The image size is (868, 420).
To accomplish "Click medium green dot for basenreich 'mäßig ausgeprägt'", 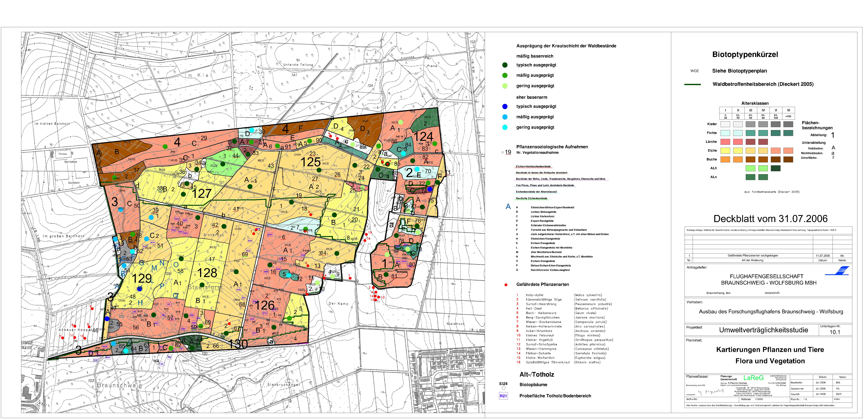I will 505,75.
